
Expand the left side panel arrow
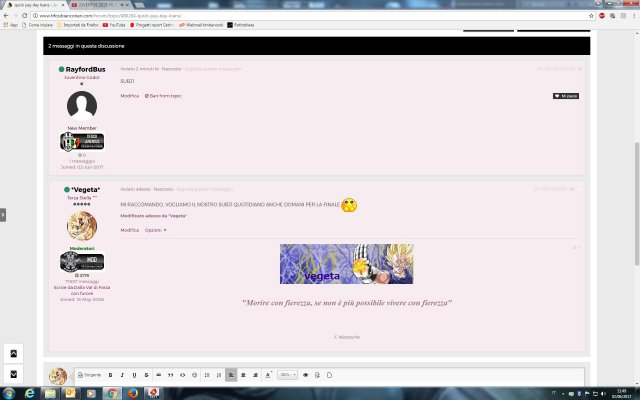point(3,215)
